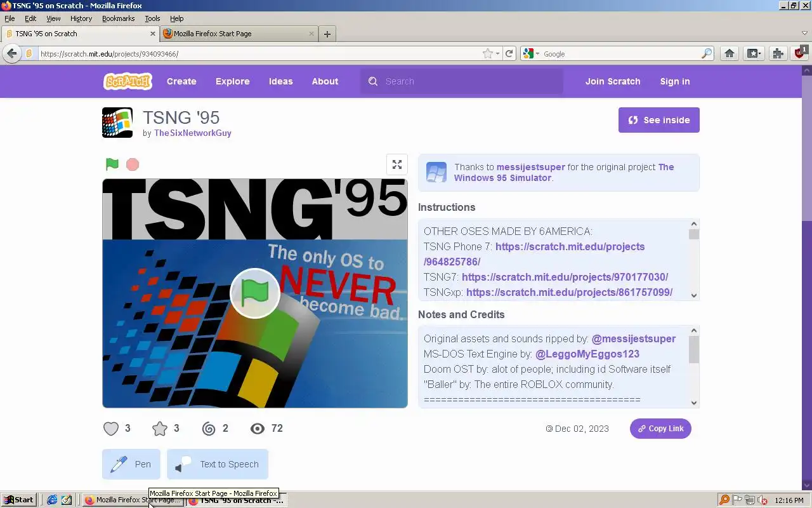Open the Windows Start button

point(18,500)
